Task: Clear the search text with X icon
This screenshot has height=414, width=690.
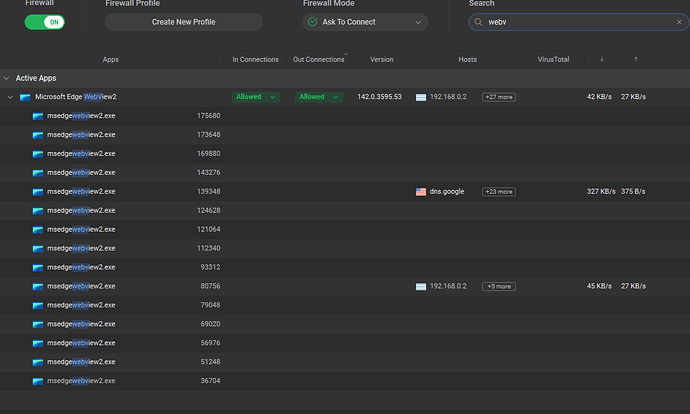Action: [679, 22]
